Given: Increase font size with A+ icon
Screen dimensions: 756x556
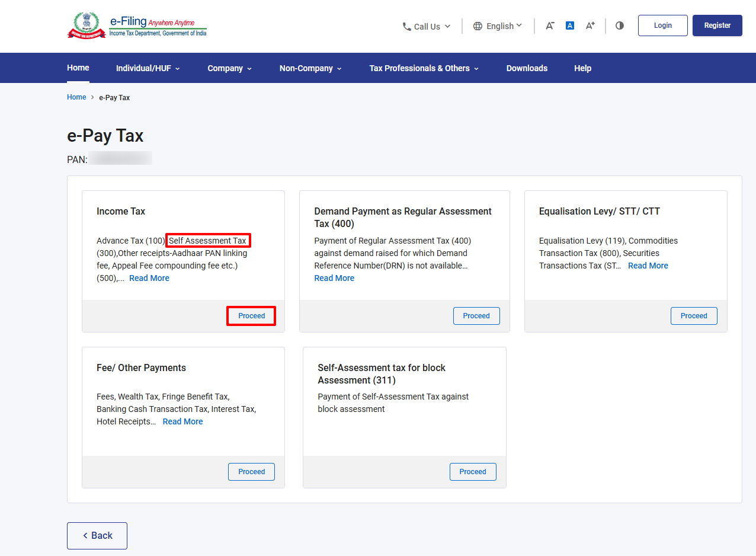Looking at the screenshot, I should (x=590, y=25).
